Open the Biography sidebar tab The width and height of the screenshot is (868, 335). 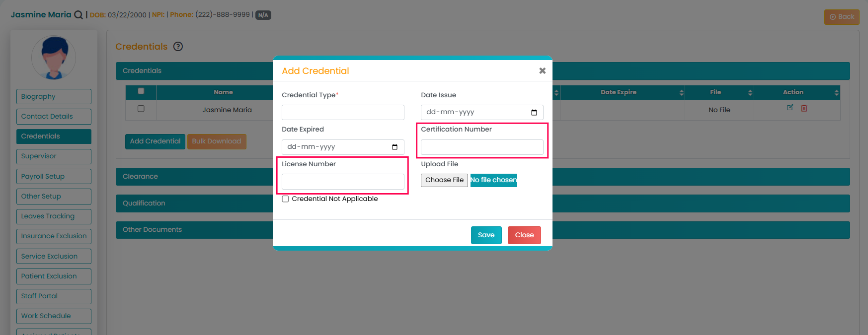click(x=54, y=97)
